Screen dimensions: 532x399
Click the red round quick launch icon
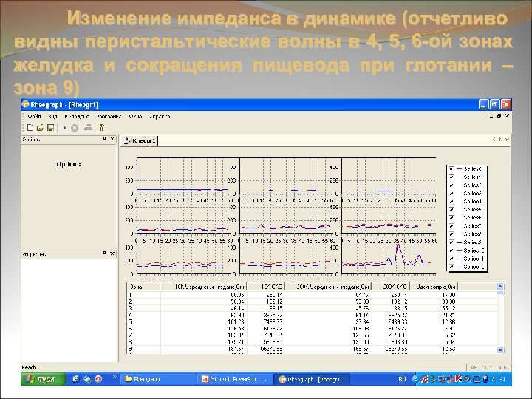[98, 379]
